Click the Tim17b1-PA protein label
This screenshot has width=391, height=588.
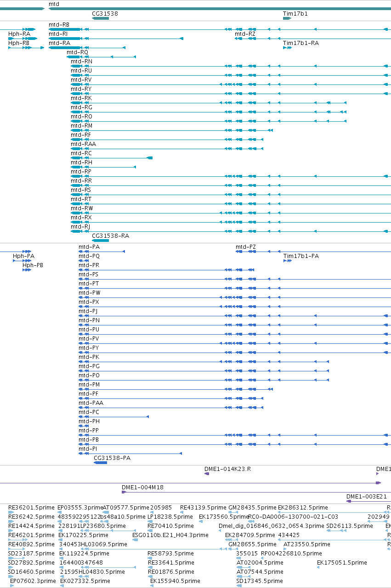coord(301,256)
